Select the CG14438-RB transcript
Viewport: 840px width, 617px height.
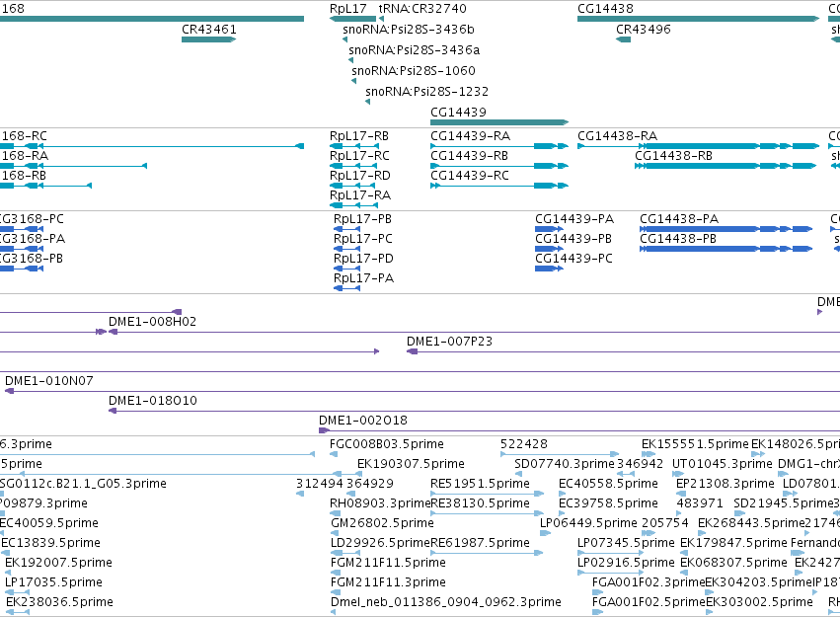[725, 166]
